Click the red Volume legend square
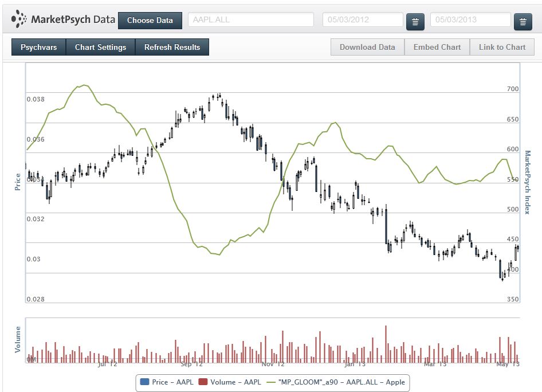This screenshot has width=542, height=392. pos(203,382)
